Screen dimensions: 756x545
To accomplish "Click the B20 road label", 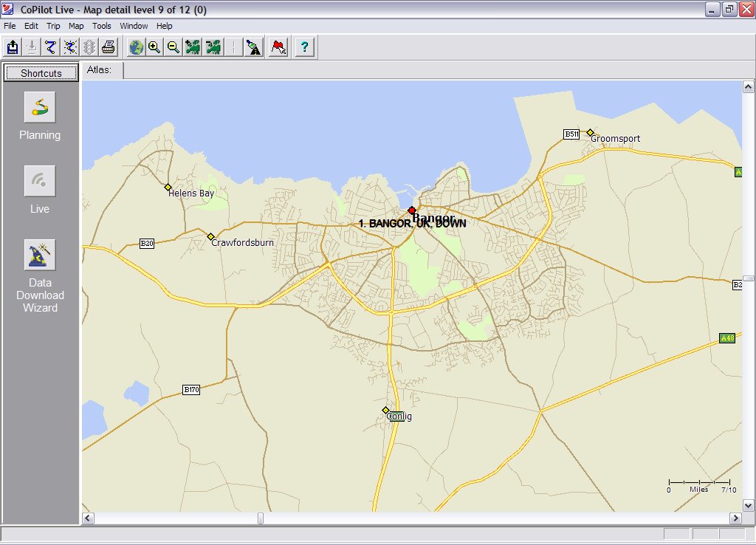I will pos(147,244).
